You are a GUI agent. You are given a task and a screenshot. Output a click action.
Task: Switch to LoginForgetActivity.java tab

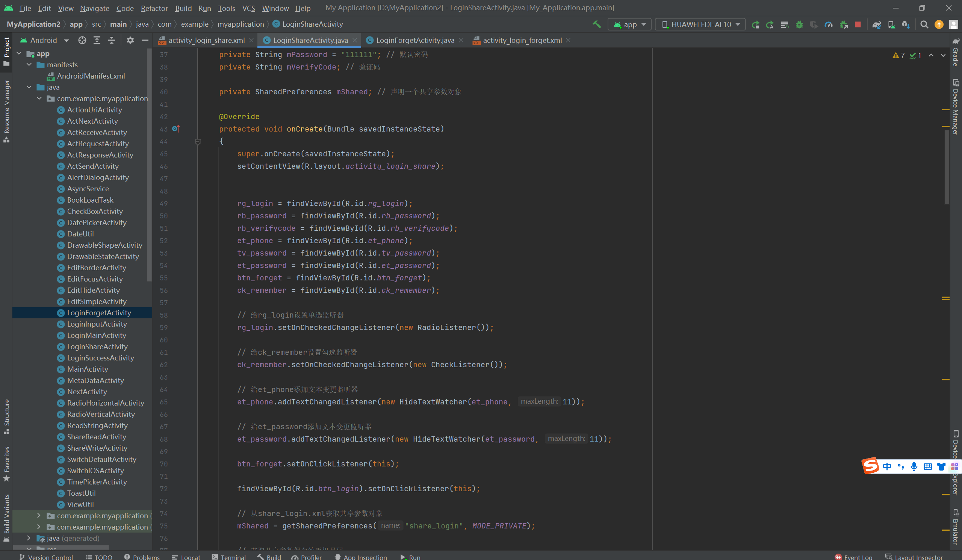(415, 40)
